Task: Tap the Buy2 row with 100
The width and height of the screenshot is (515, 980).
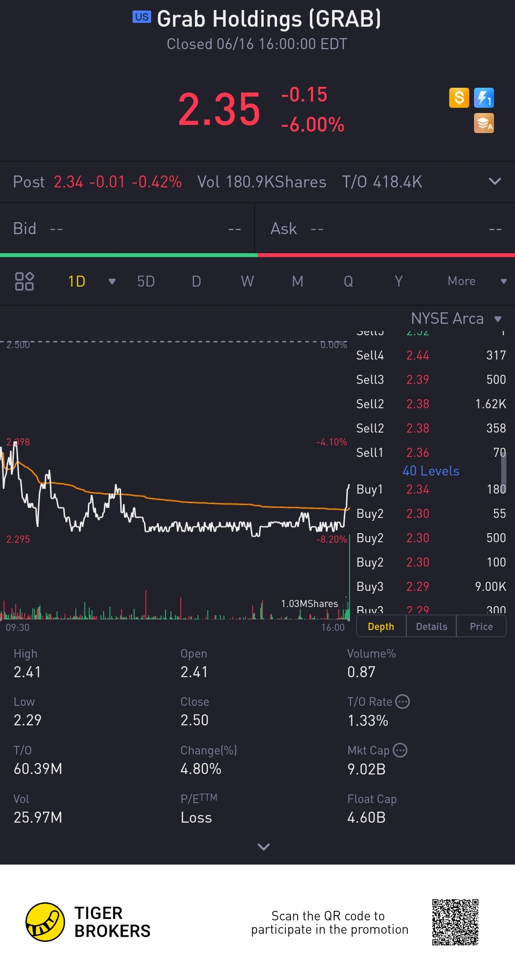Action: pos(431,562)
